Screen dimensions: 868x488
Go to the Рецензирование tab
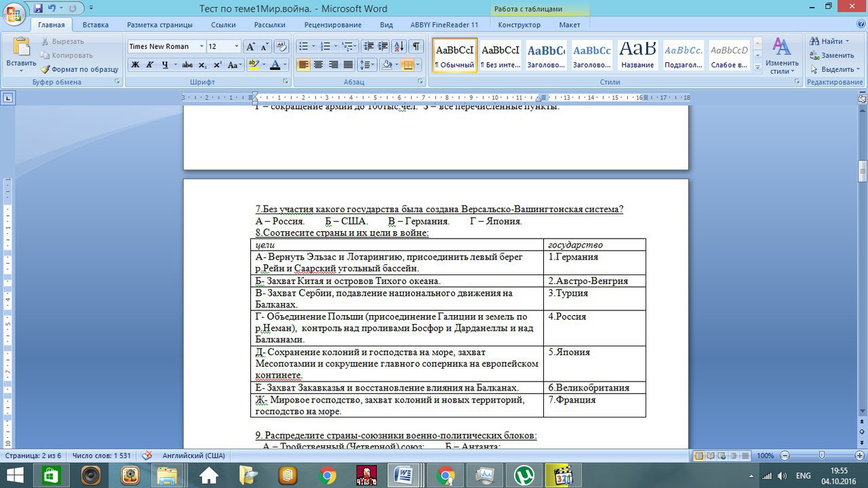tap(333, 25)
